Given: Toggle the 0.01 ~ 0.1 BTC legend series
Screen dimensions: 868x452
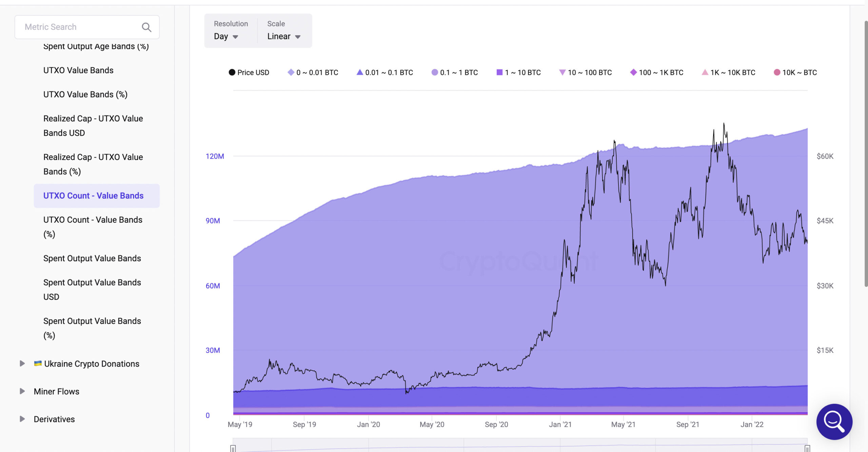Looking at the screenshot, I should (x=384, y=73).
